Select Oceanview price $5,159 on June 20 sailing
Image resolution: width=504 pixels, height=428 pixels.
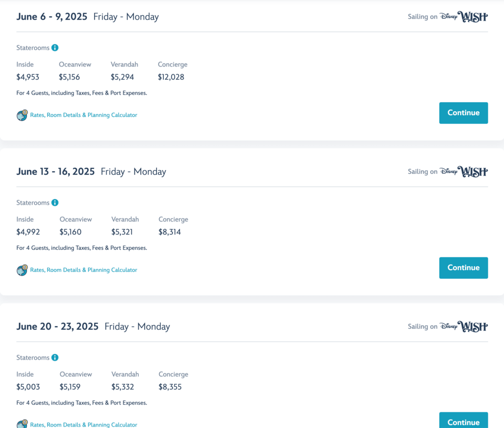(70, 387)
